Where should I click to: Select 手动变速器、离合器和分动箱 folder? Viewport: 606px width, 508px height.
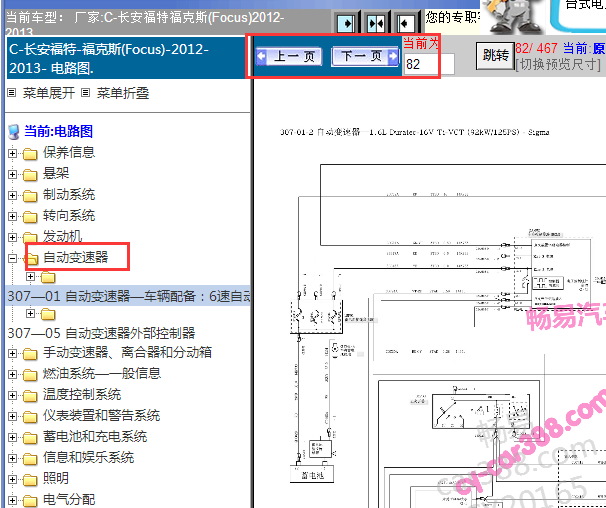[x=127, y=352]
